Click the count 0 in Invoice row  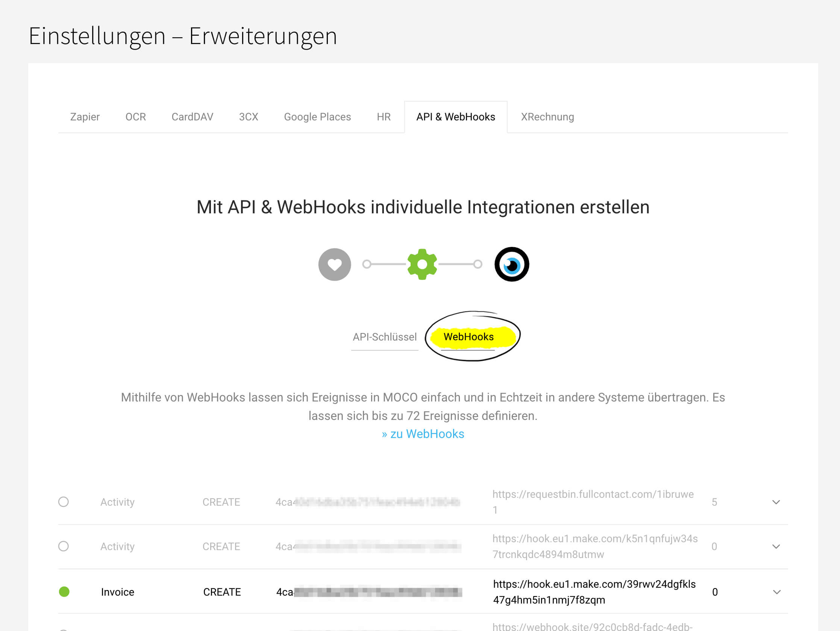tap(715, 592)
